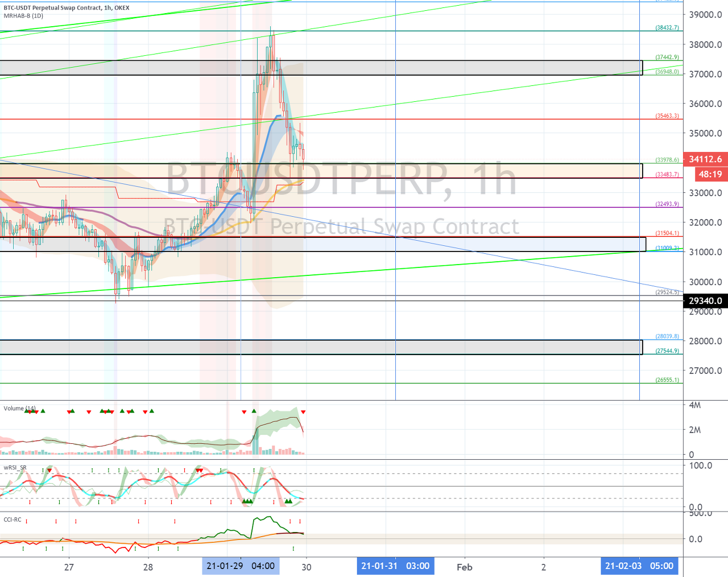The image size is (728, 577).
Task: Click the date 2 on time axis
Action: [544, 567]
